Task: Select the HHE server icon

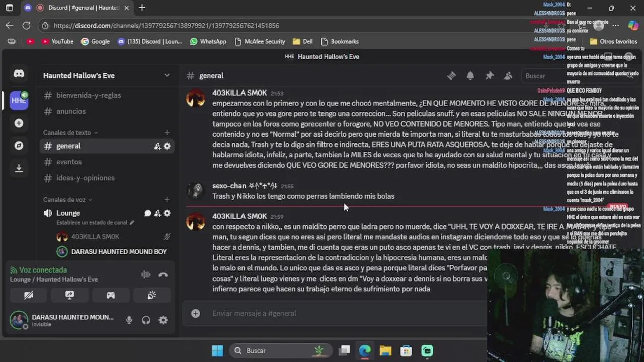Action: 19,100
